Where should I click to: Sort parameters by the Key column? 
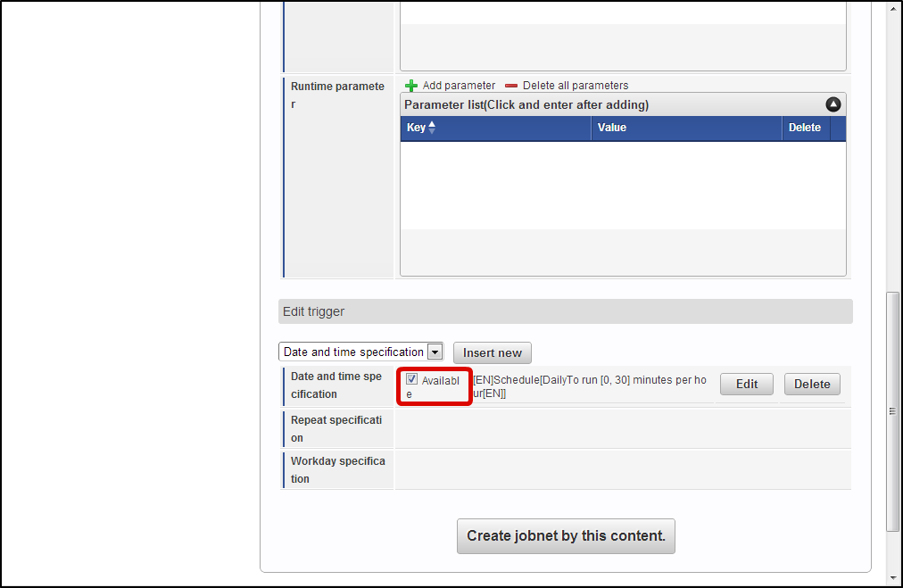421,128
